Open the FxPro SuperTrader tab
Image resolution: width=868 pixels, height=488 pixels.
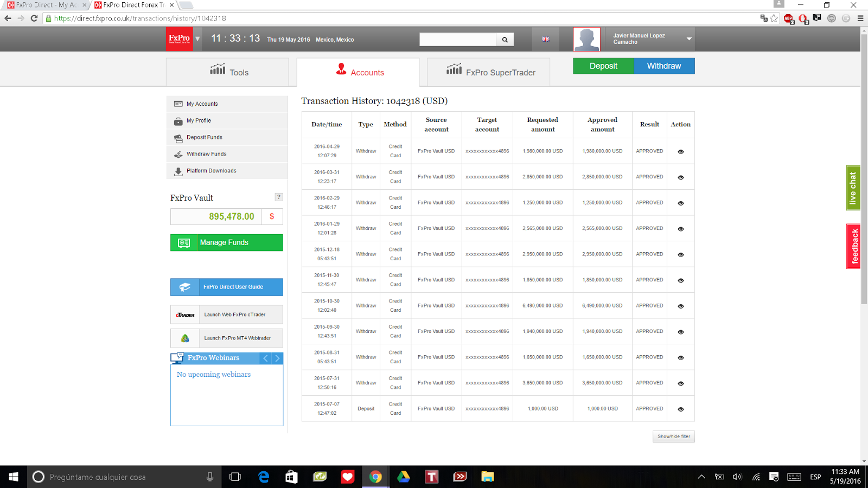pyautogui.click(x=489, y=72)
